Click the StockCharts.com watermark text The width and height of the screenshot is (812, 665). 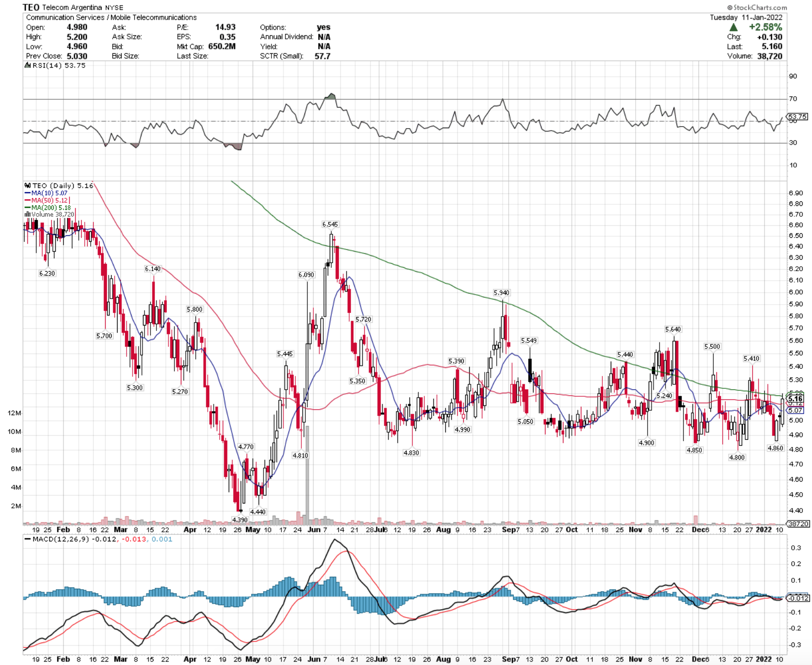pyautogui.click(x=757, y=7)
